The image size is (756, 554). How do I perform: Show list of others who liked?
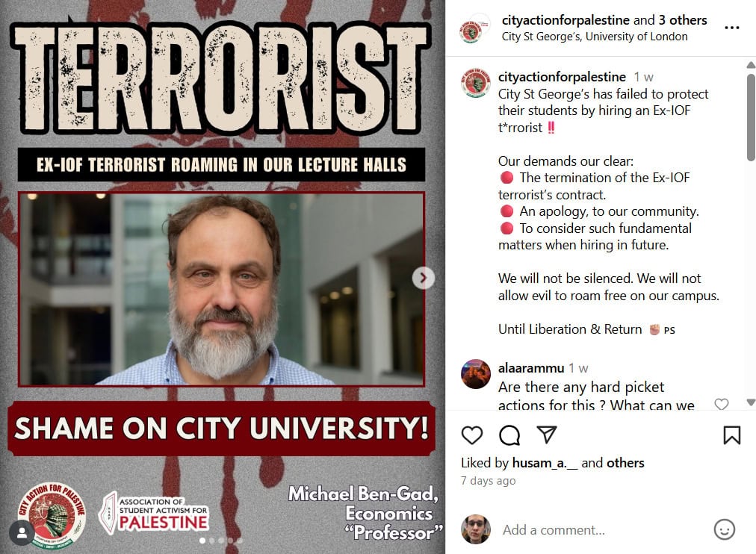(625, 463)
